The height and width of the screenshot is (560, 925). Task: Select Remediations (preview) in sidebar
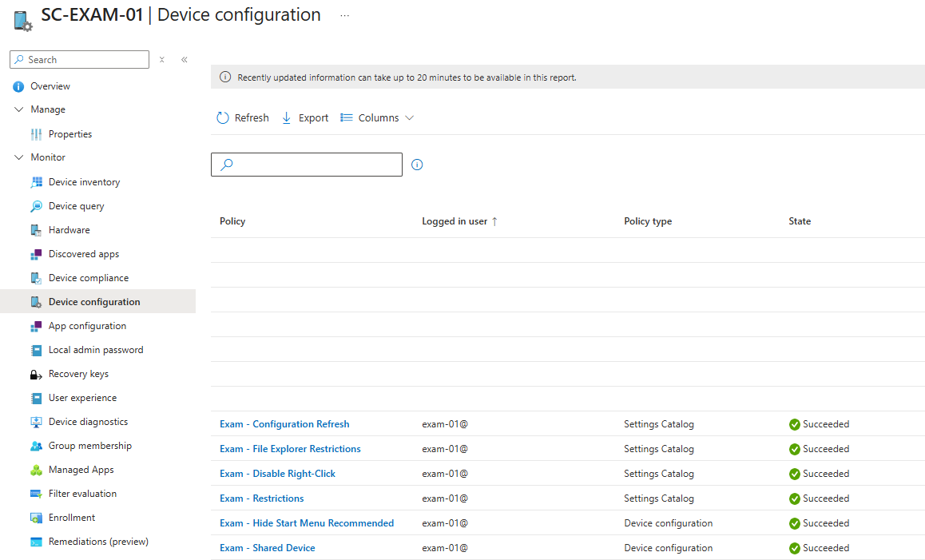coord(98,542)
